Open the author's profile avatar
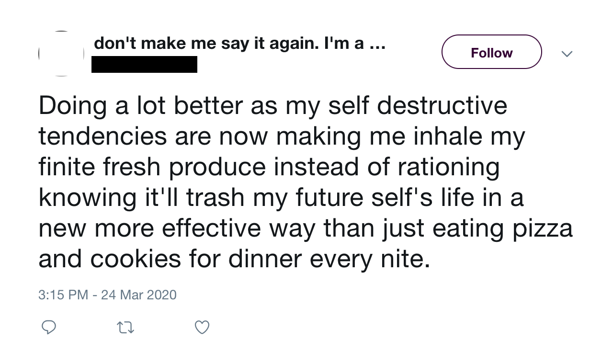Viewport: 613px width, 364px height. point(61,54)
